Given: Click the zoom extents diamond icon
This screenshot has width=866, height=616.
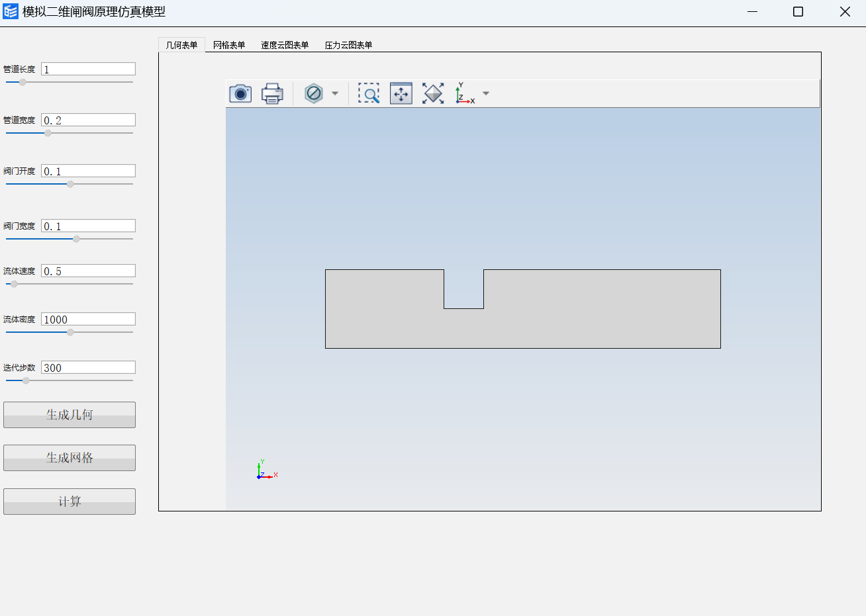Looking at the screenshot, I should click(433, 93).
